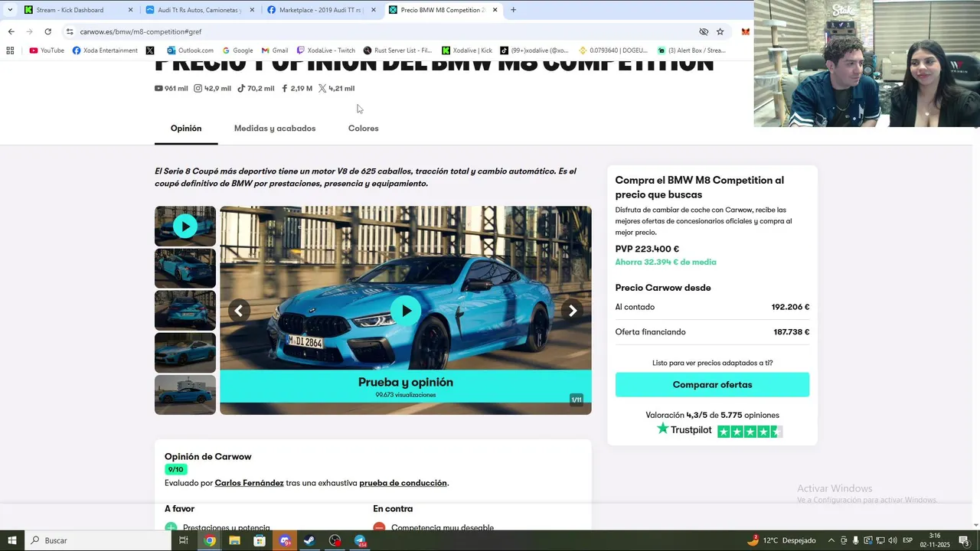Screen dimensions: 980x551
Task: Open the prueba de conducción link
Action: (403, 483)
